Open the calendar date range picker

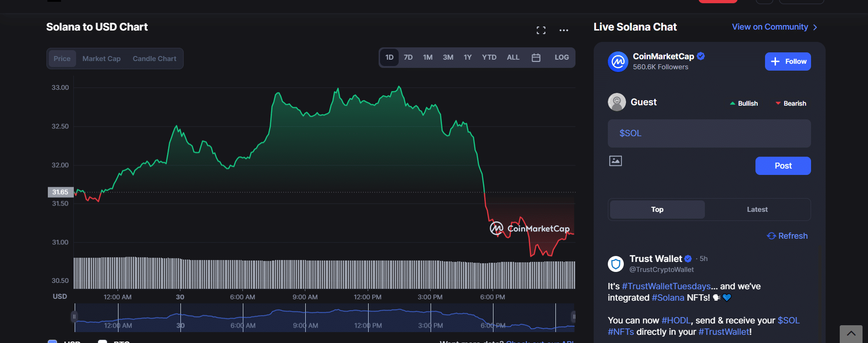tap(536, 57)
